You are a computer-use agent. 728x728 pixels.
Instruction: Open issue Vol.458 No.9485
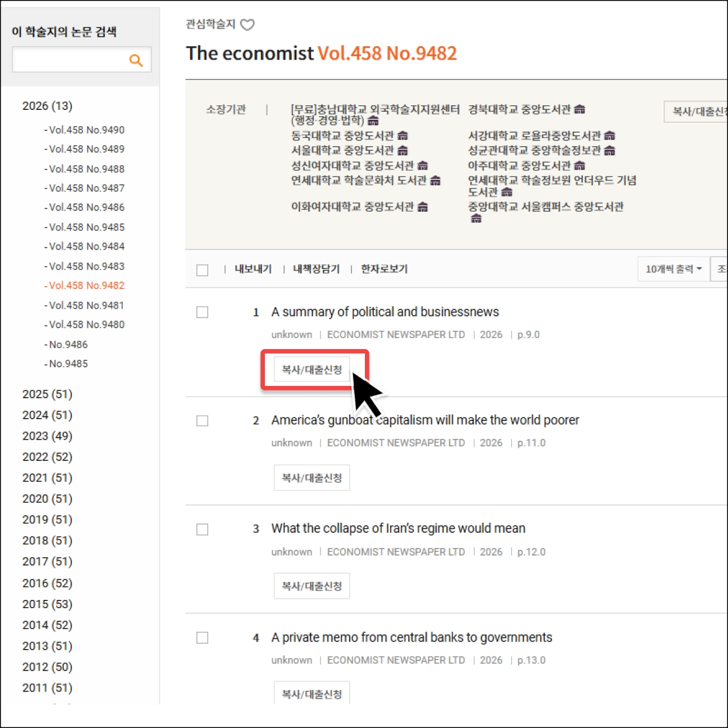point(87,227)
